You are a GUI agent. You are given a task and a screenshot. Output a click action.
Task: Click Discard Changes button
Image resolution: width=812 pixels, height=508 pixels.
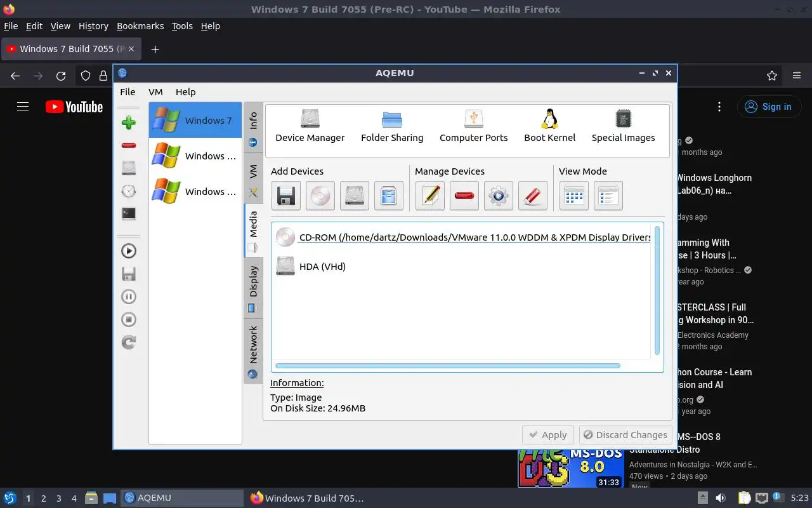[625, 435]
